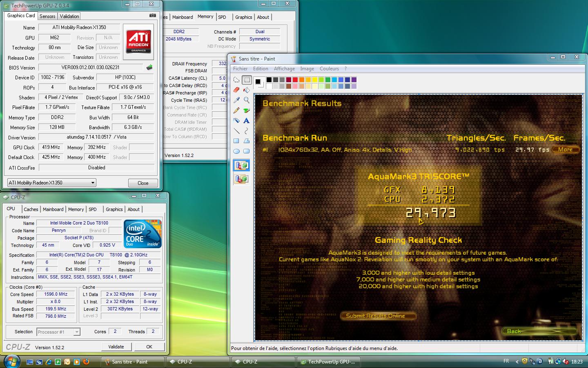Viewport: 588px width, 368px height.
Task: Select the Polygon shape tool
Action: 247,141
